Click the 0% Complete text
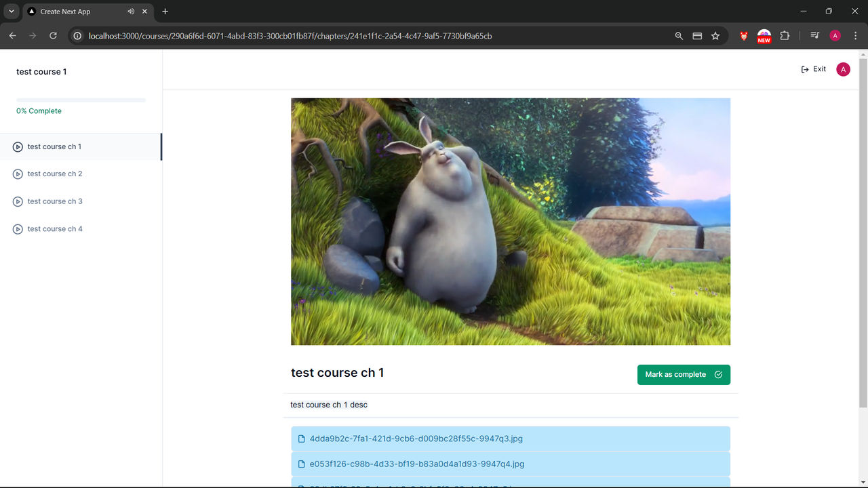Screen dimensions: 868x488 click(39, 111)
